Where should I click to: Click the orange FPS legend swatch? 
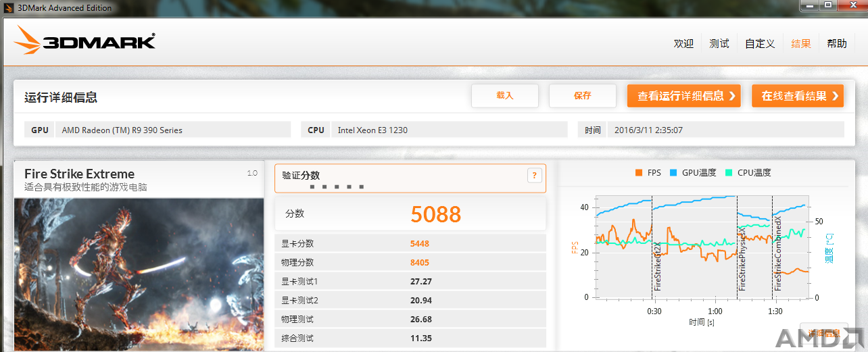(639, 173)
